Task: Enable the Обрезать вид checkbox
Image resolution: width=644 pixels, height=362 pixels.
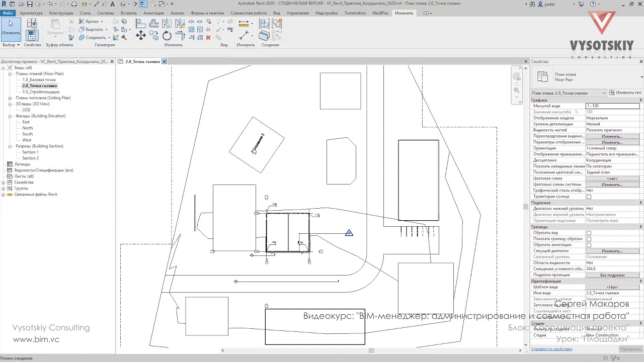Action: 589,233
